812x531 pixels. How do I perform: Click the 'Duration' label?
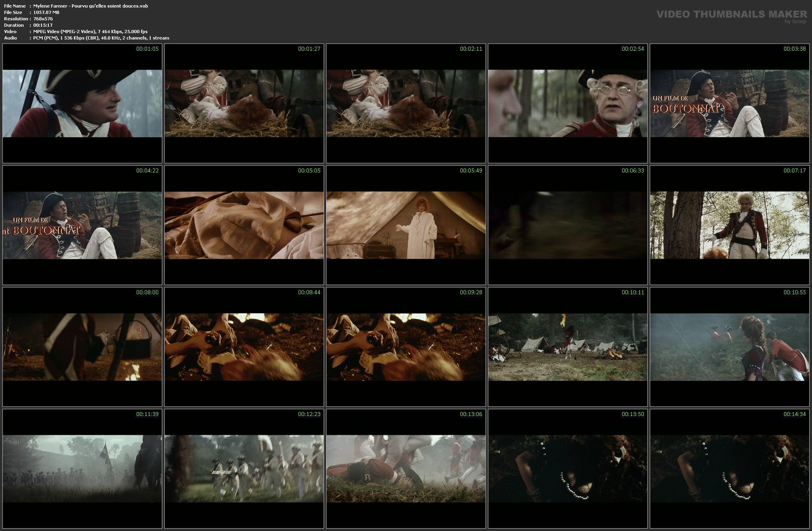click(14, 25)
